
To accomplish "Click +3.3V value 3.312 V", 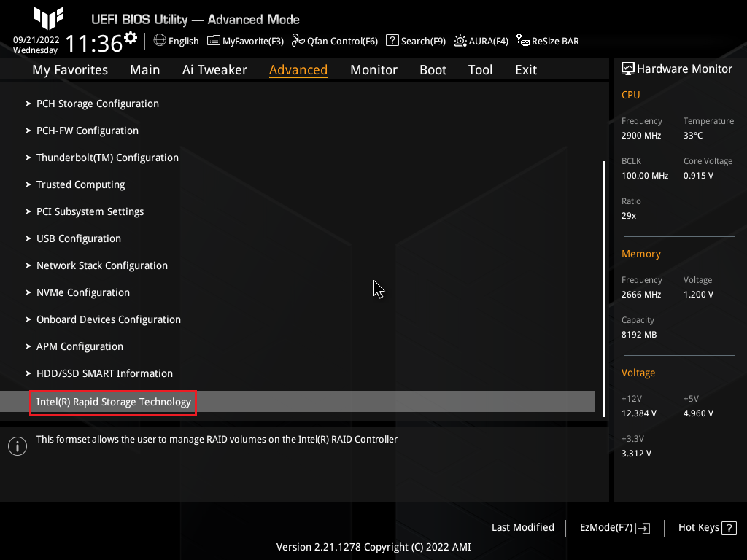I will [x=636, y=454].
